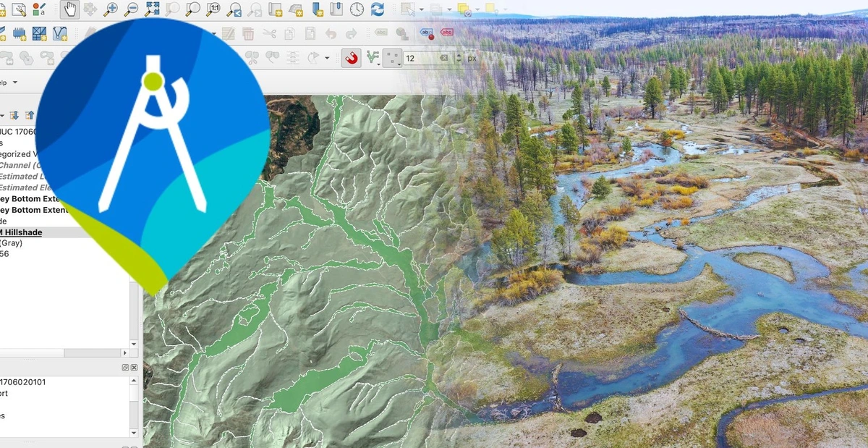Screen dimensions: 868x448
Task: Open temporal controller clock panel
Action: tap(357, 9)
